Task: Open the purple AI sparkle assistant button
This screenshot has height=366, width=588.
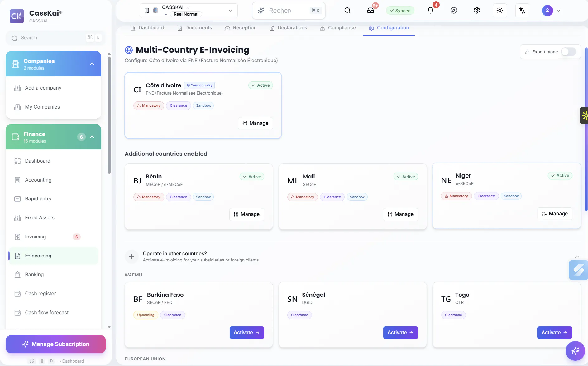Action: tap(575, 351)
